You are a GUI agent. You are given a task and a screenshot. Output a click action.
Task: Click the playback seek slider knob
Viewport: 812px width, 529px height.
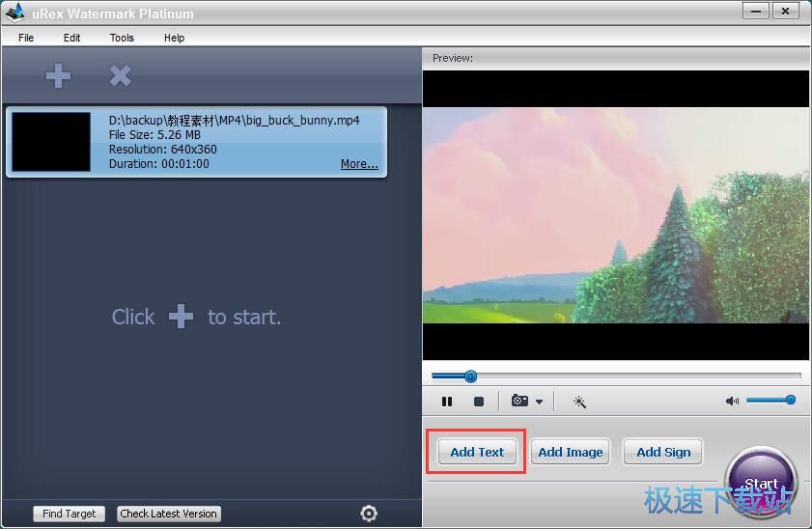[470, 376]
